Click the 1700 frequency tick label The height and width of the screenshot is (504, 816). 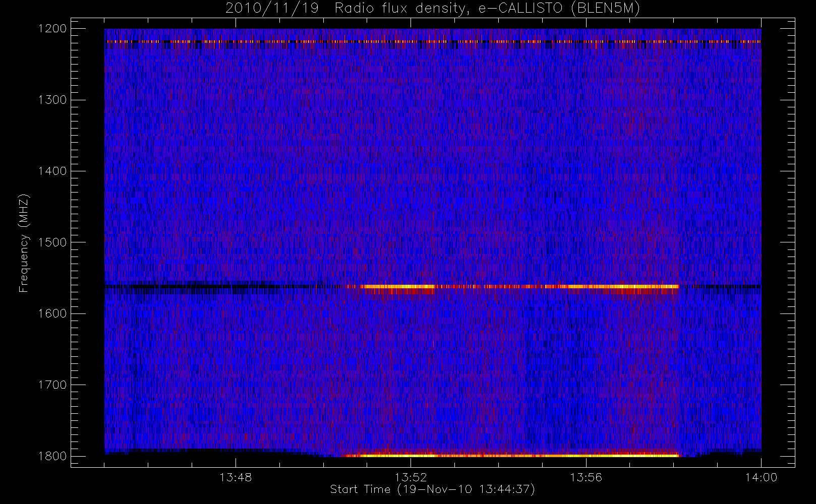[x=52, y=385]
